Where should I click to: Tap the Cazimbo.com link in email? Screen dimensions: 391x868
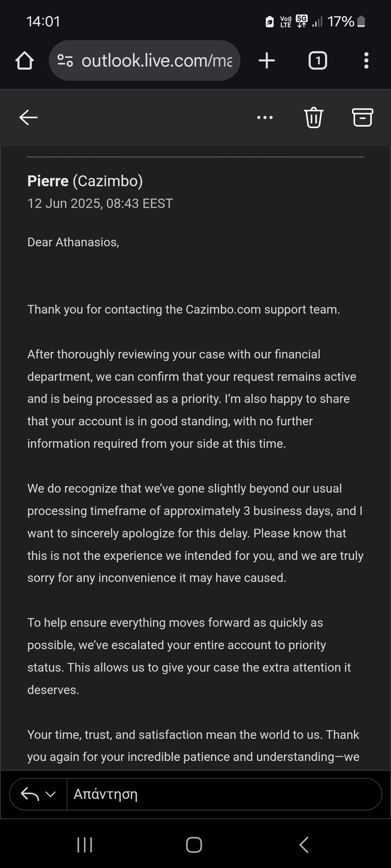(x=223, y=310)
